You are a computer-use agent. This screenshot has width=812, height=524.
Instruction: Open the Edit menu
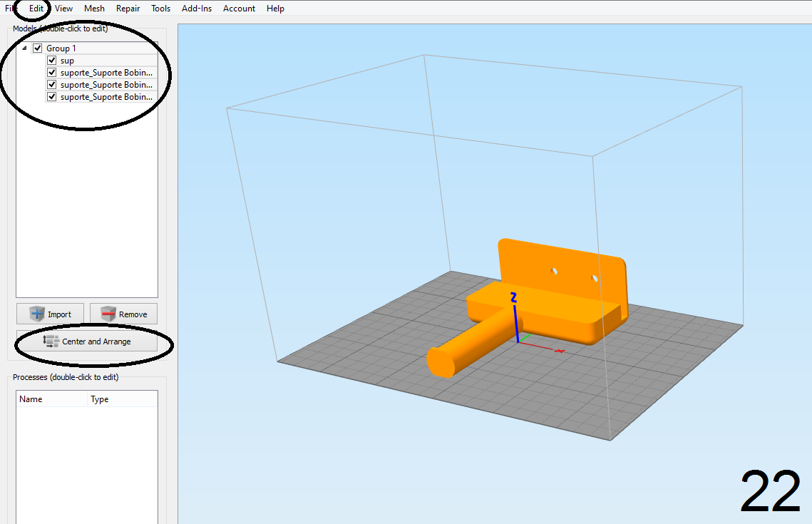click(36, 9)
